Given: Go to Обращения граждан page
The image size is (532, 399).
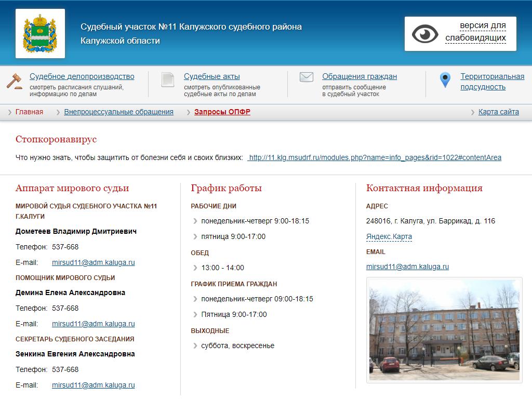Looking at the screenshot, I should point(359,76).
